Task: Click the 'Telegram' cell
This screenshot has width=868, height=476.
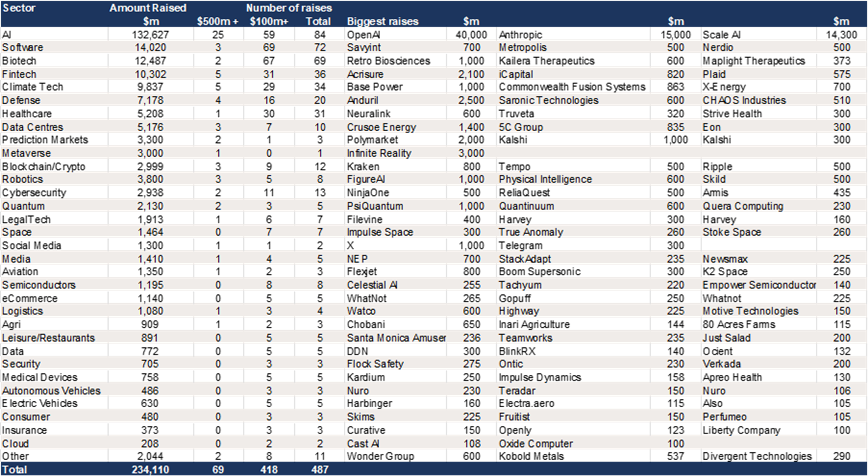Action: (521, 246)
